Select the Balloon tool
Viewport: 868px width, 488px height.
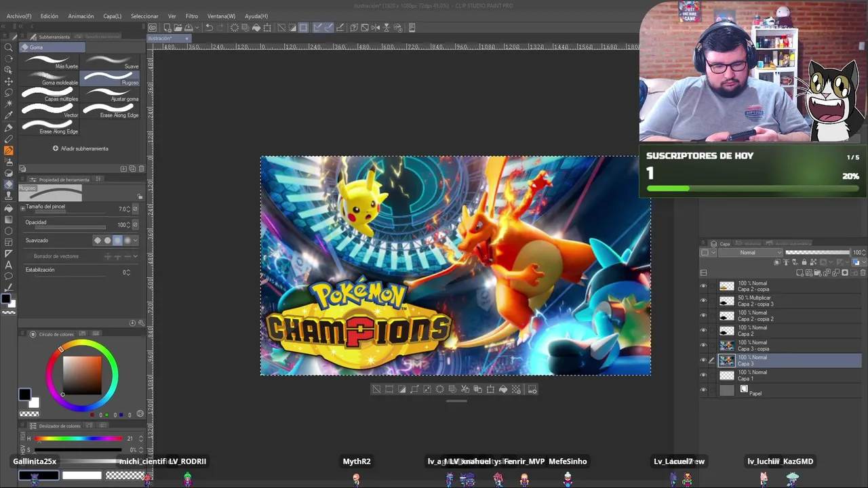click(9, 276)
